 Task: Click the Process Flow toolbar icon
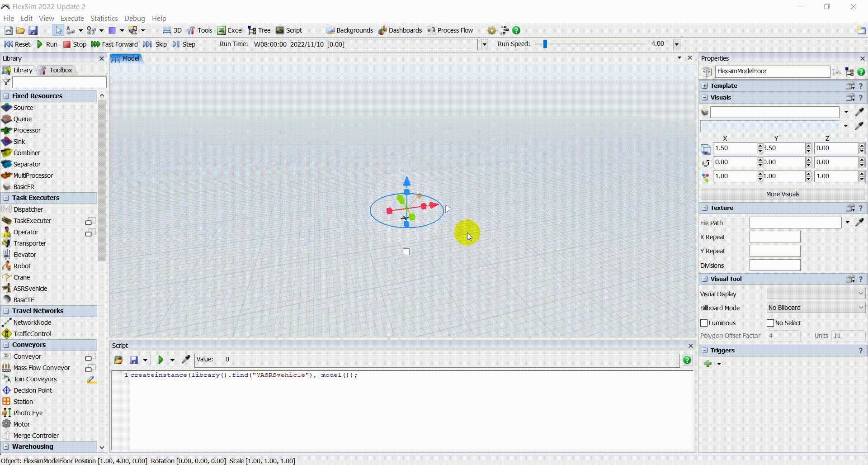[x=450, y=30]
